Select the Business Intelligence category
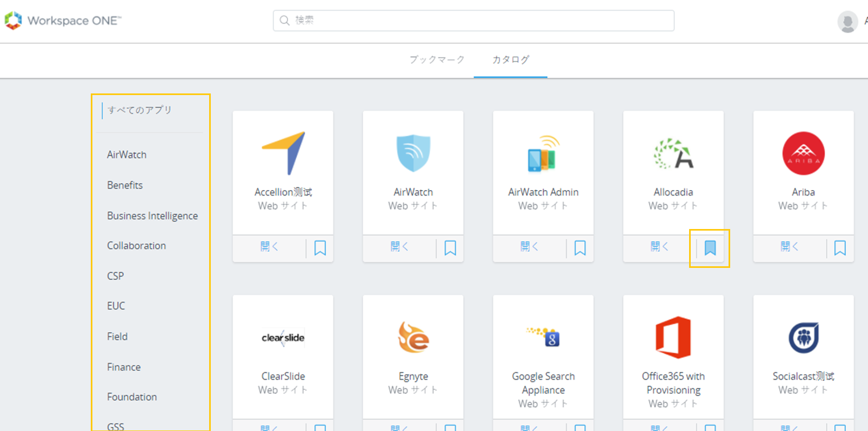Image resolution: width=868 pixels, height=431 pixels. [152, 215]
